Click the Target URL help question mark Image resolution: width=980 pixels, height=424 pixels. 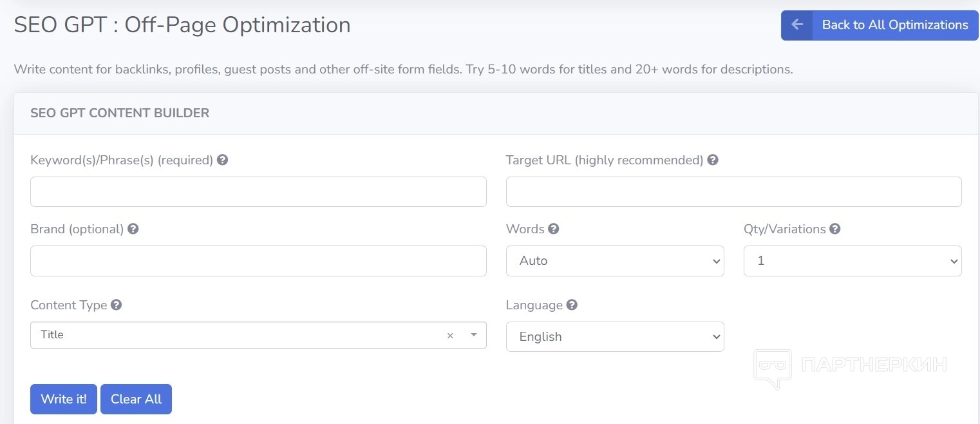point(713,160)
